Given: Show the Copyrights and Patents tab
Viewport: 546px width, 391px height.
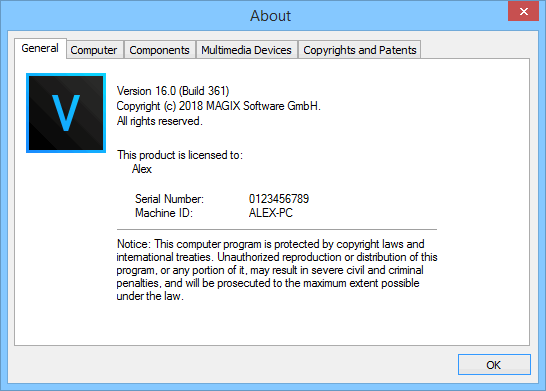Looking at the screenshot, I should pyautogui.click(x=360, y=50).
